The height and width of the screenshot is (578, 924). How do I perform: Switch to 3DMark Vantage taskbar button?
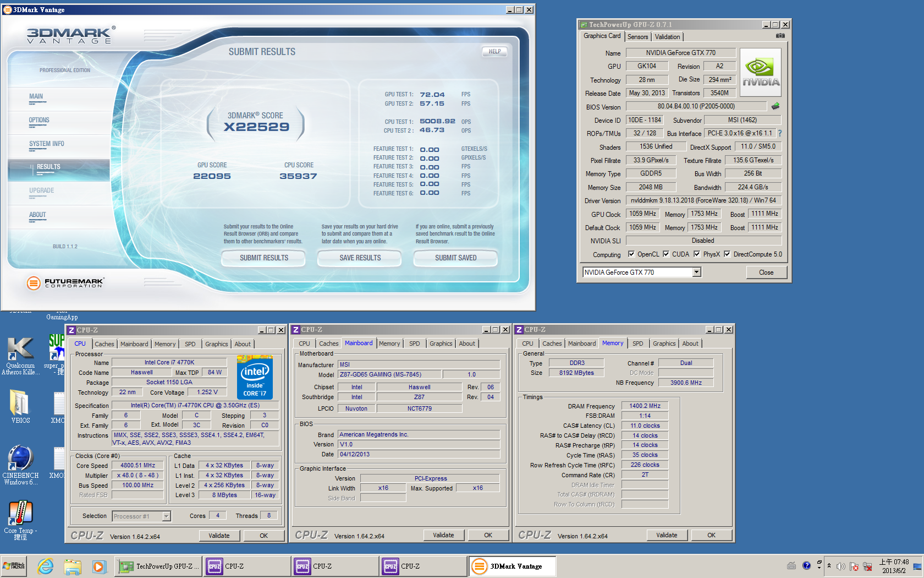coord(513,566)
